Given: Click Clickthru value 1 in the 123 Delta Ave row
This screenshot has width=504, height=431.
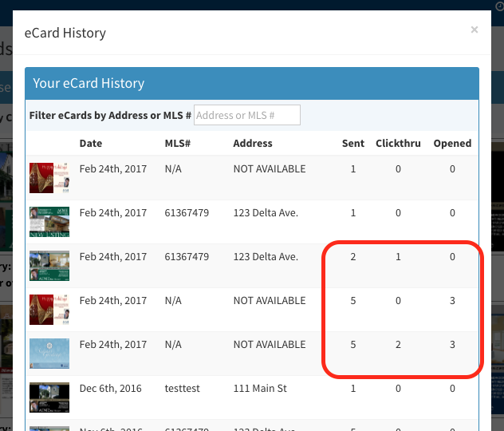Looking at the screenshot, I should click(398, 257).
